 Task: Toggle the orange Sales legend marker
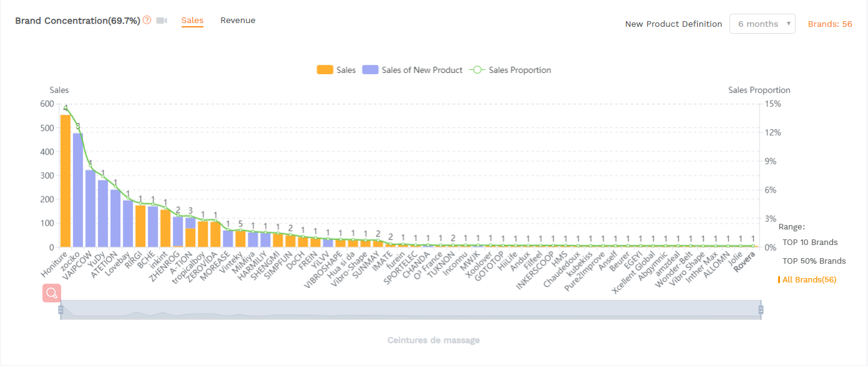pos(325,70)
